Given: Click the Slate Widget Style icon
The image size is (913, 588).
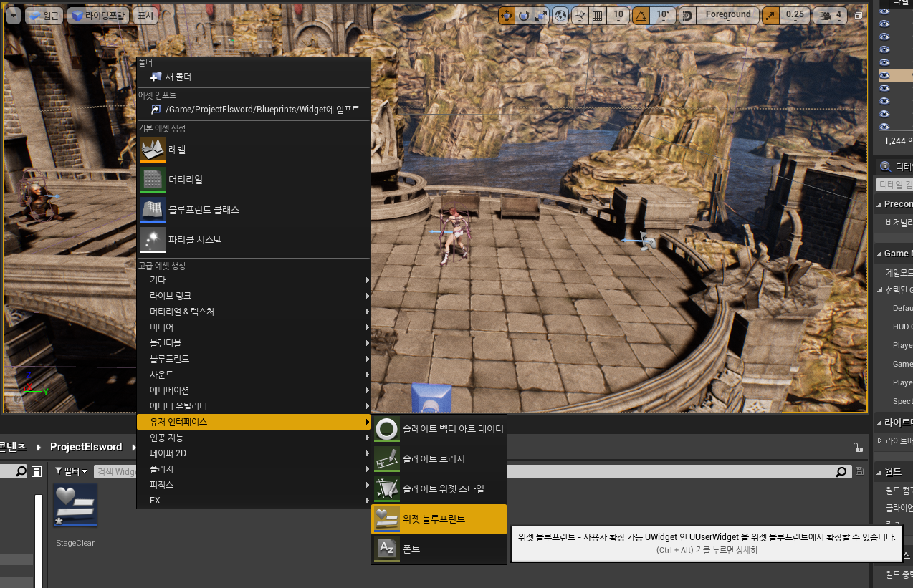Looking at the screenshot, I should (387, 489).
